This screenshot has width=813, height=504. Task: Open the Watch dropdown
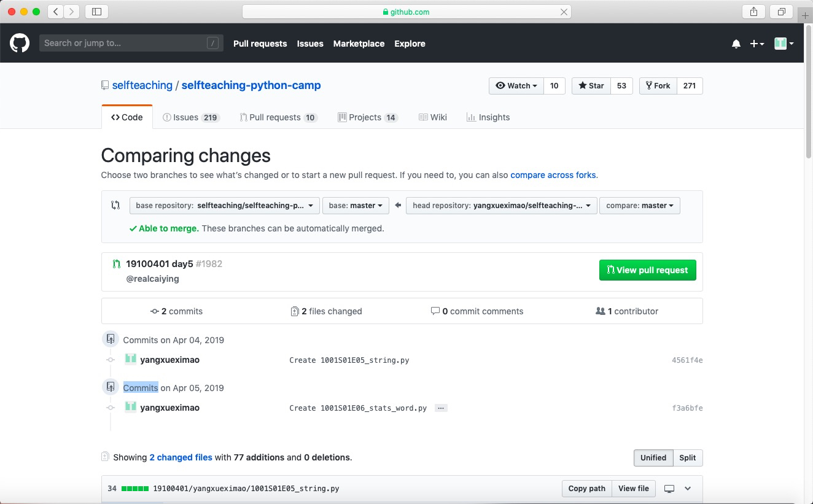(x=516, y=86)
